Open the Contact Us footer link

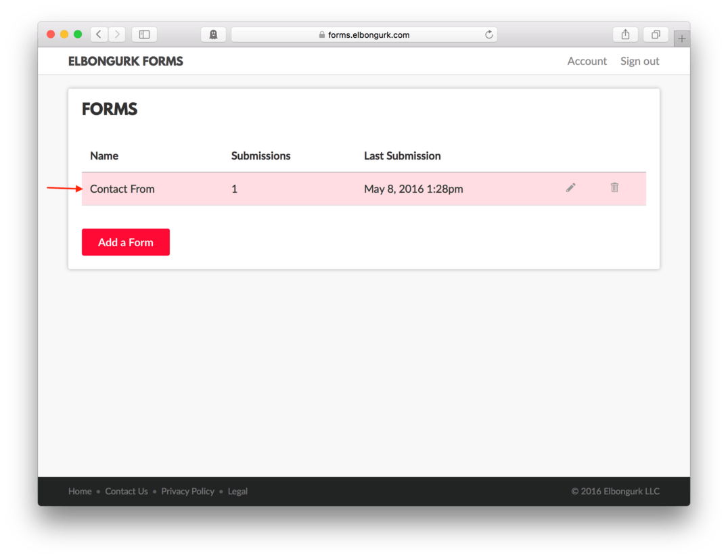coord(127,491)
